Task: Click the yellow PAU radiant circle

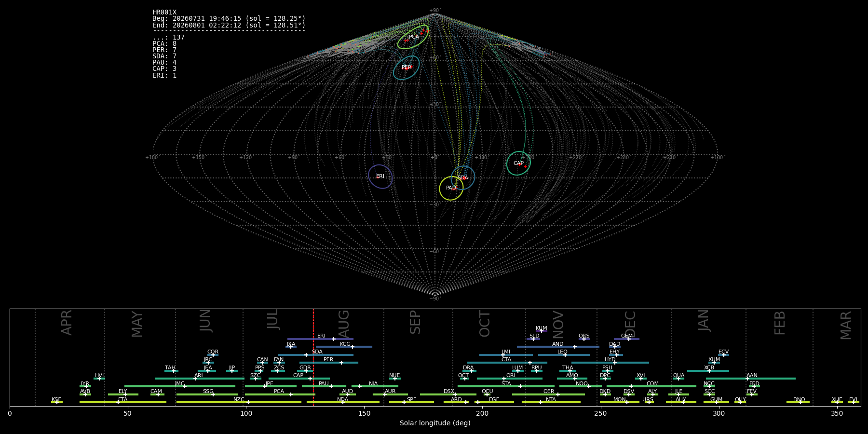Action: tap(451, 188)
